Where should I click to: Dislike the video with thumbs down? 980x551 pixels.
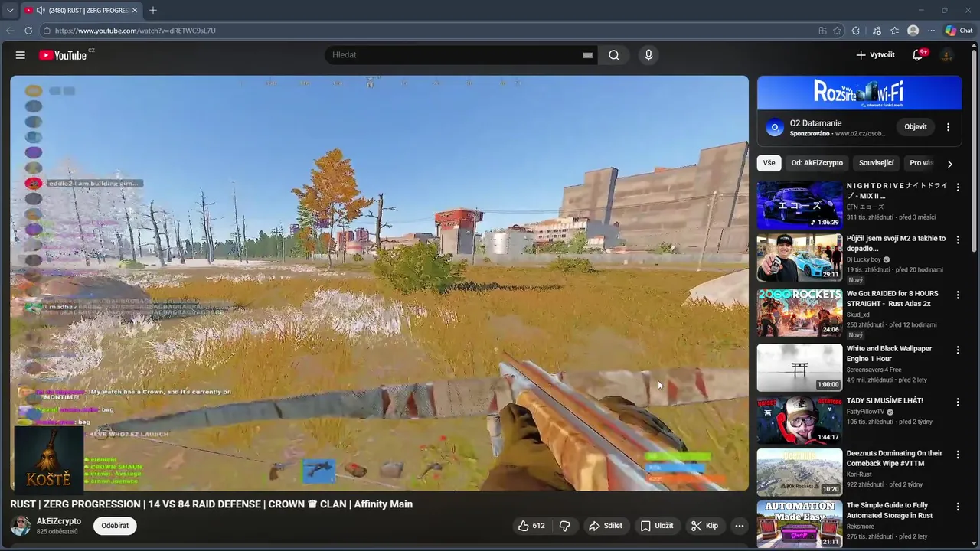pyautogui.click(x=565, y=526)
